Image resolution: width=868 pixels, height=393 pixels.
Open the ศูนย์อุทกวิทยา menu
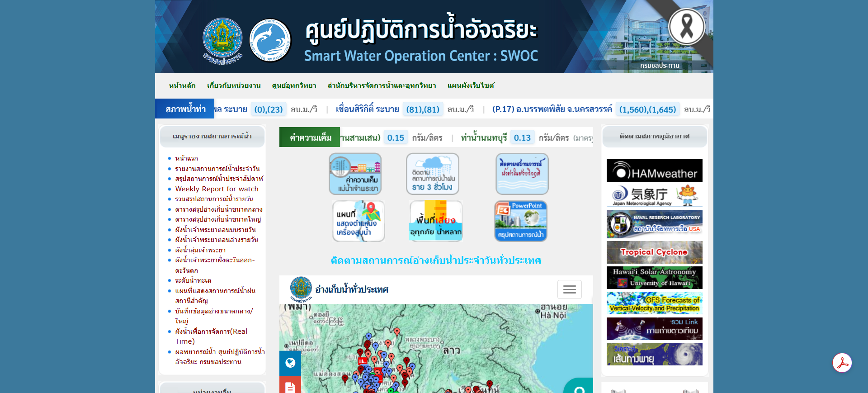294,85
